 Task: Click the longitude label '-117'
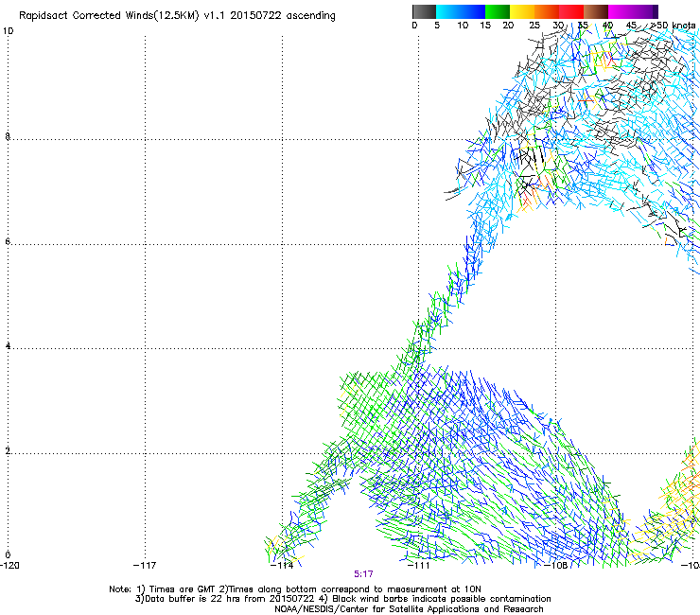click(145, 566)
